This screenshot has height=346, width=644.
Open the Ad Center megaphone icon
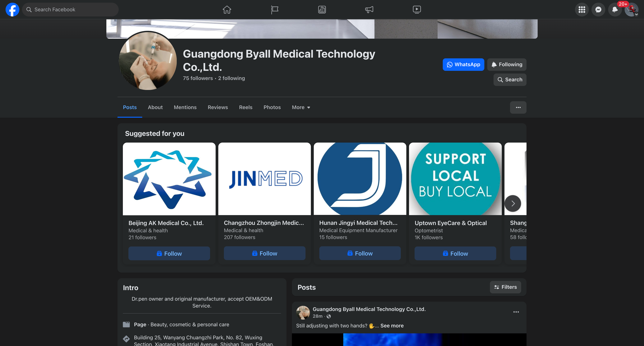(369, 10)
